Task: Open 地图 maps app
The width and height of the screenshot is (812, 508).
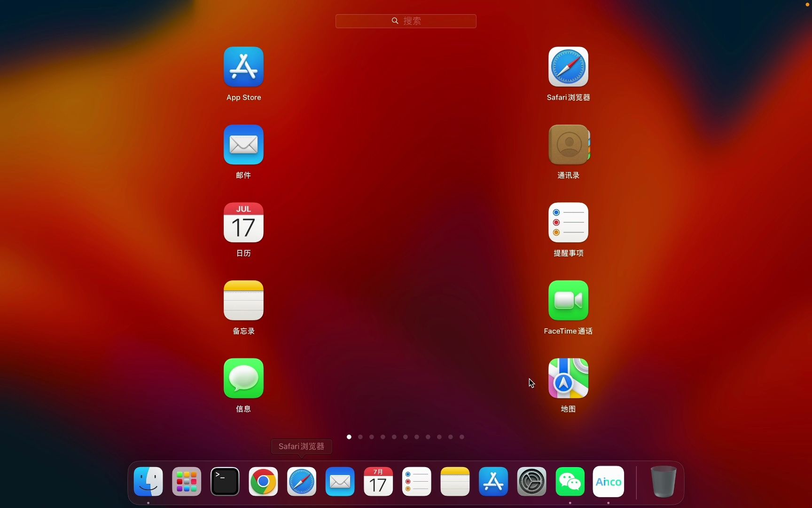Action: click(x=568, y=378)
